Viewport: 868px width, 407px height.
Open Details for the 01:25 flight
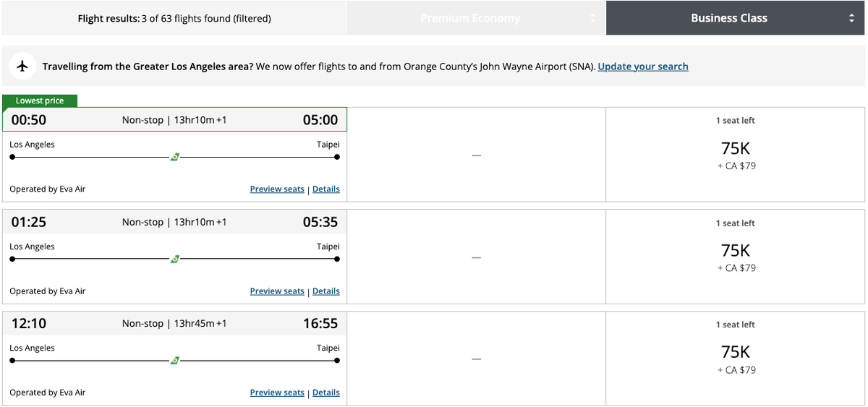326,291
